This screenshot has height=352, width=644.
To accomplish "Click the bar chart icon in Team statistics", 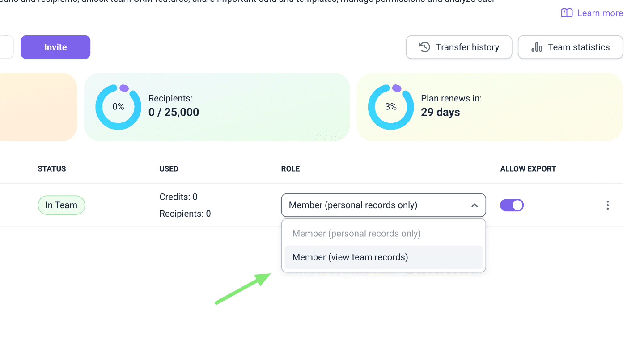I will [536, 47].
